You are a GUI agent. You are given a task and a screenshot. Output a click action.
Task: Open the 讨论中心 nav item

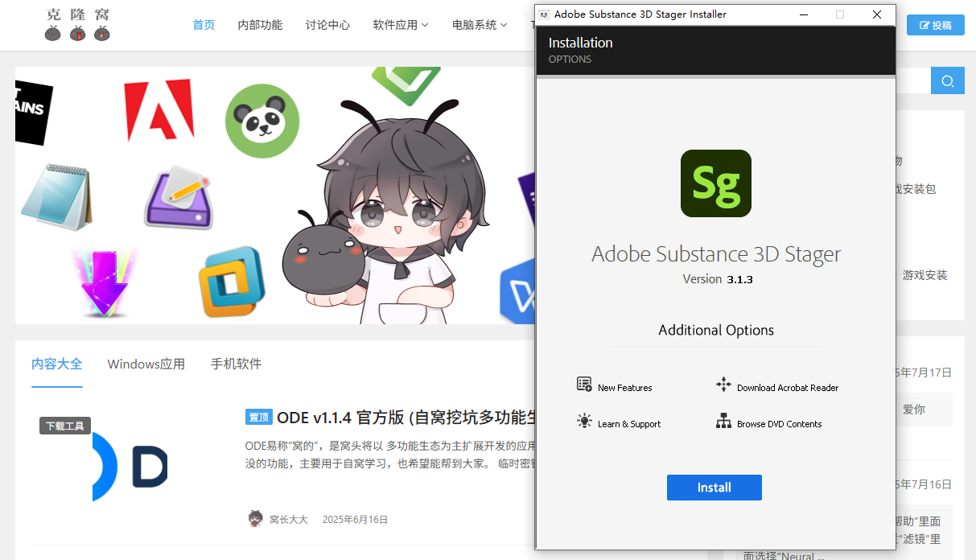click(x=327, y=25)
